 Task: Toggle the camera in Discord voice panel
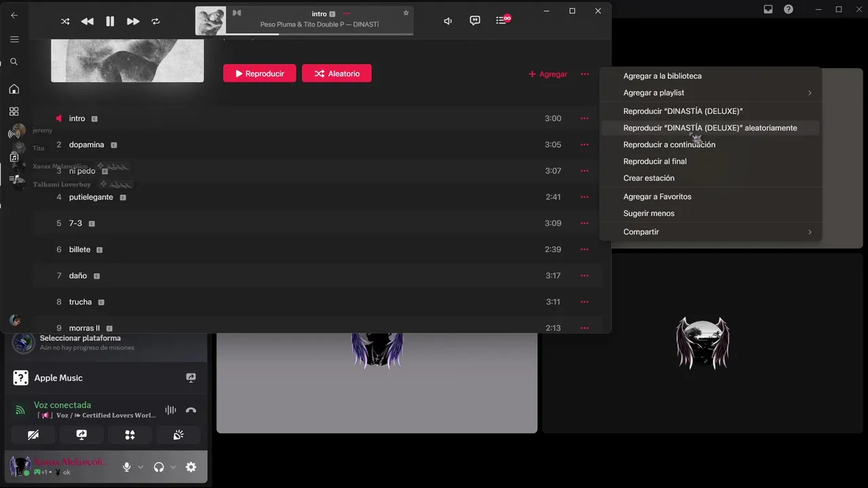point(33,434)
